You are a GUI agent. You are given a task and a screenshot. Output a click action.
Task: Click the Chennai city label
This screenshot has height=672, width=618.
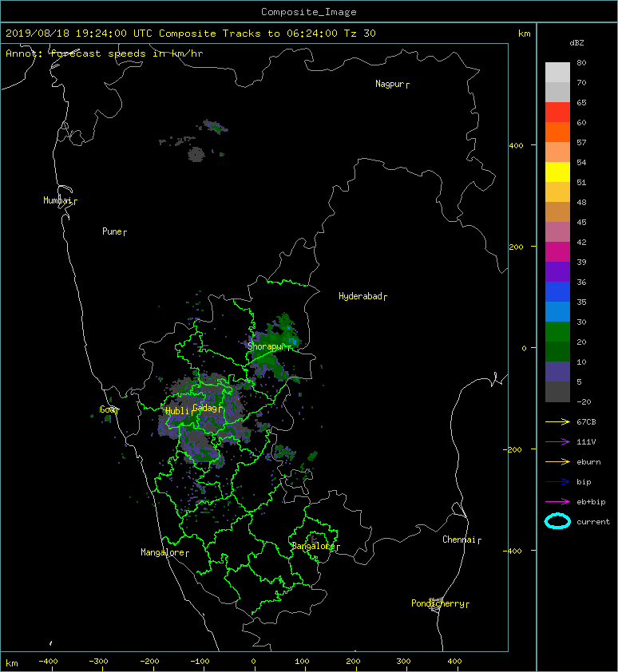pyautogui.click(x=462, y=540)
